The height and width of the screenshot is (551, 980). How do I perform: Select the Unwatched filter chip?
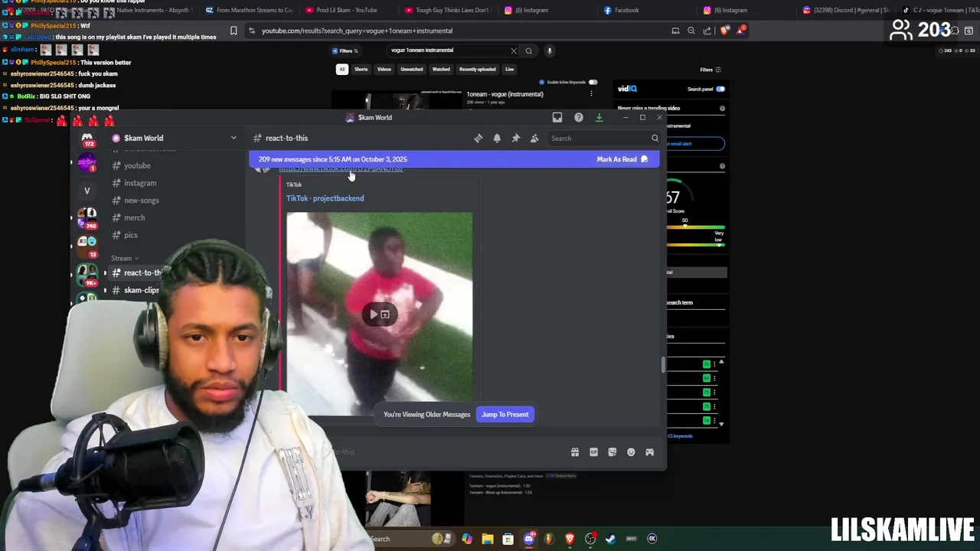411,69
